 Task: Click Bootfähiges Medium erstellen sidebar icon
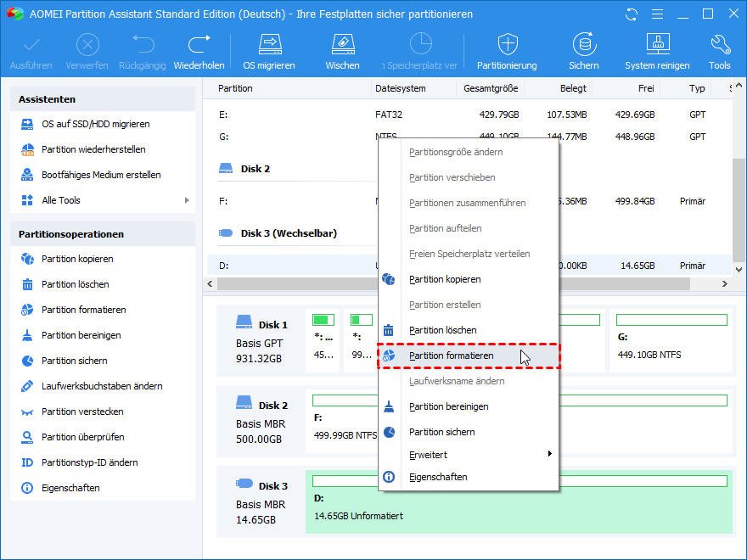[x=27, y=175]
